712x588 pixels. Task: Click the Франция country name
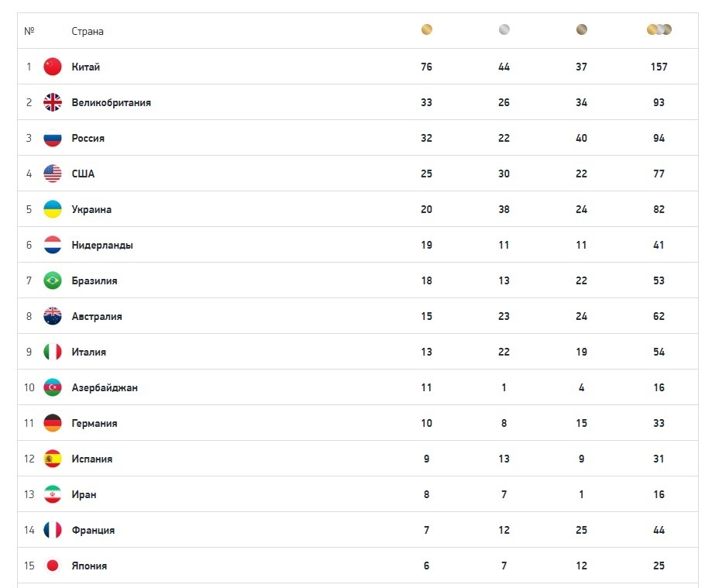tap(93, 530)
